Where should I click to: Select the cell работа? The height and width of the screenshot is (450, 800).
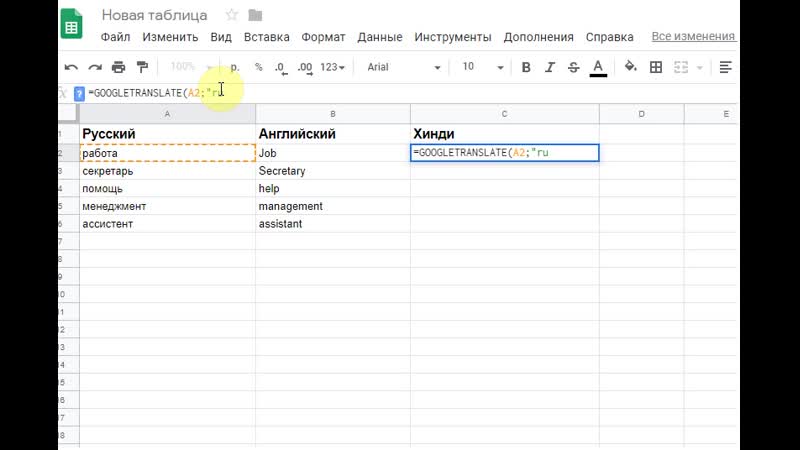coord(167,153)
